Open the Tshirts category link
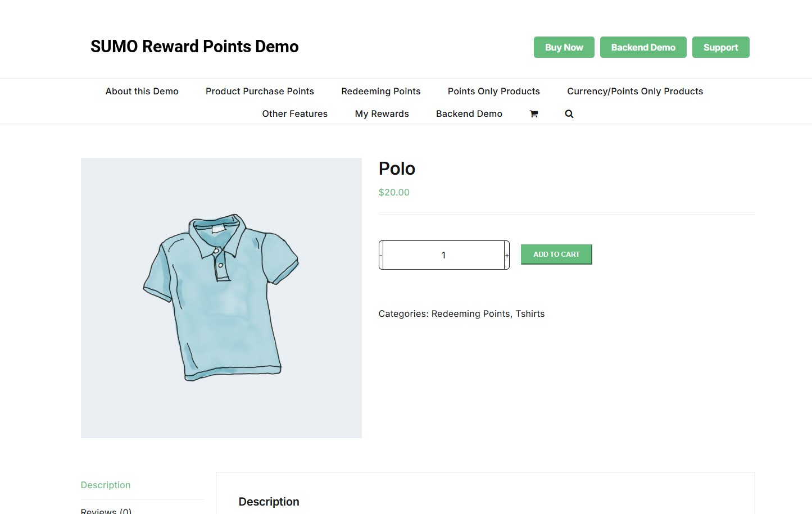This screenshot has height=514, width=812. pyautogui.click(x=530, y=313)
